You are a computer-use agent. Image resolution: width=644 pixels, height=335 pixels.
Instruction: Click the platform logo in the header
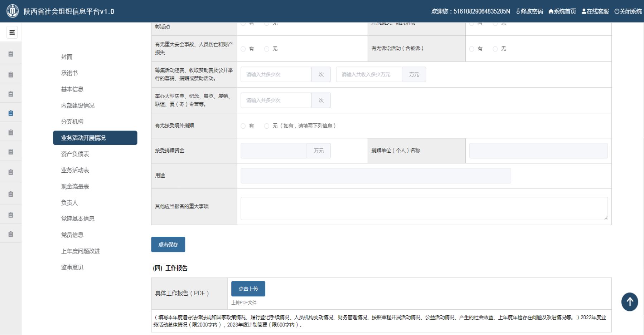click(x=13, y=11)
